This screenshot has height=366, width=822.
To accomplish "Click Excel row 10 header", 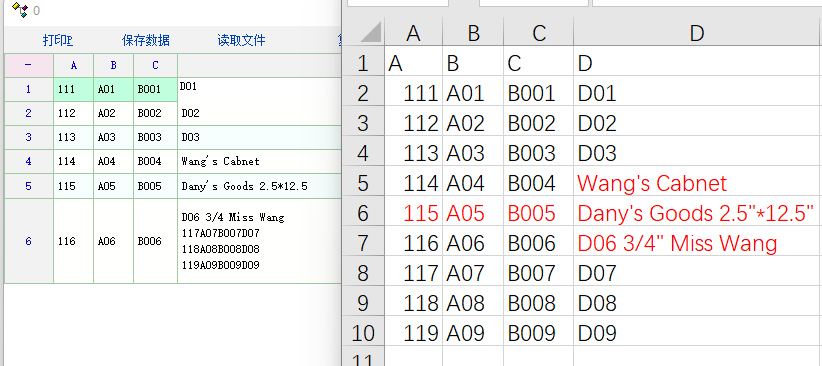I will click(363, 333).
